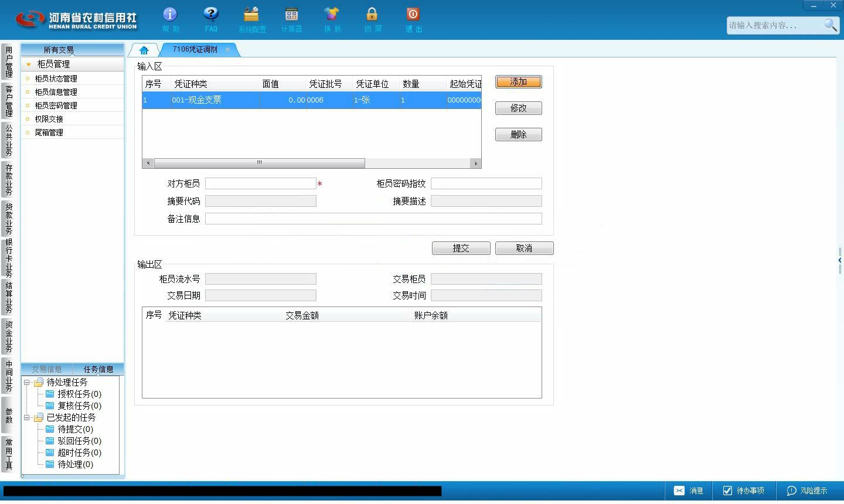Open the 银行卡业务 side tab

[8, 258]
